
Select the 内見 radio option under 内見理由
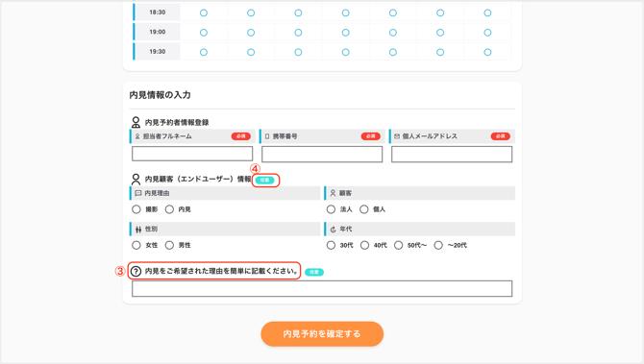pos(169,209)
